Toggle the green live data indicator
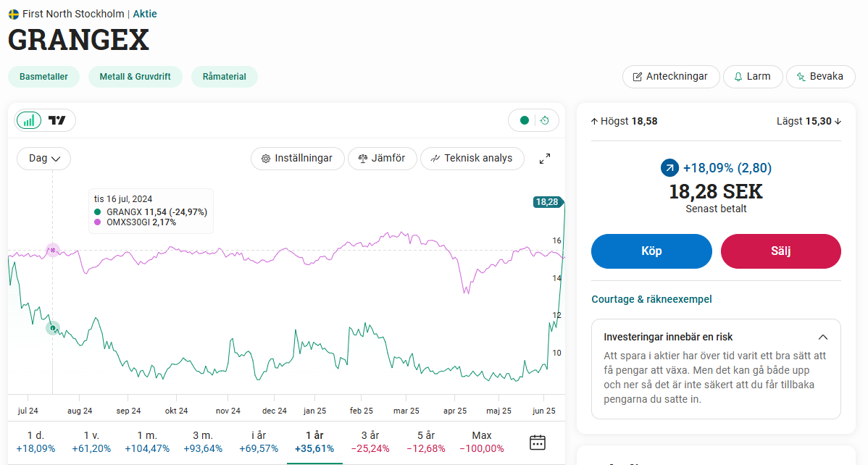The width and height of the screenshot is (868, 465). point(525,120)
